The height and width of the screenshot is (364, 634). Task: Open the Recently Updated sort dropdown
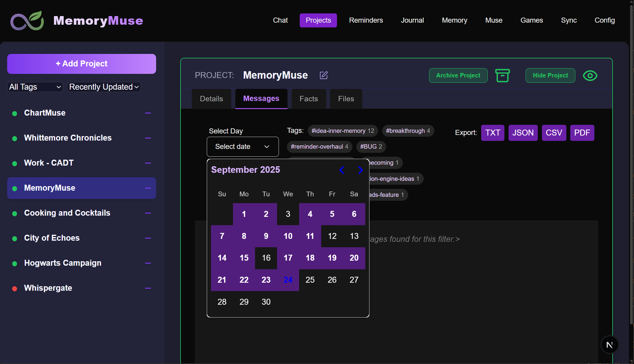point(104,87)
